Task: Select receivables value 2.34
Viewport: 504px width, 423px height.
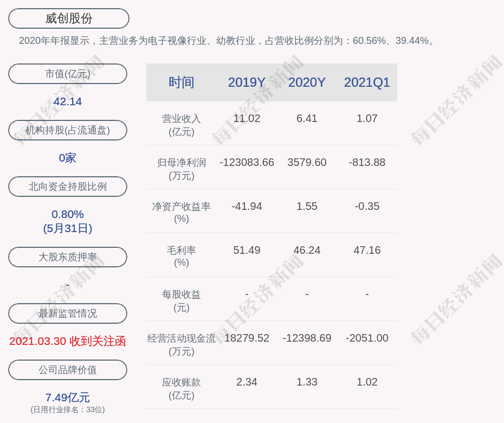Action: (247, 382)
